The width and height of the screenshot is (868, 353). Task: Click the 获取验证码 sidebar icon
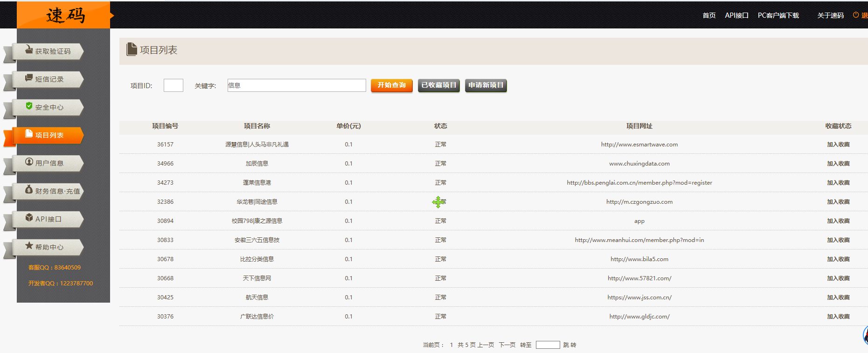click(x=29, y=50)
